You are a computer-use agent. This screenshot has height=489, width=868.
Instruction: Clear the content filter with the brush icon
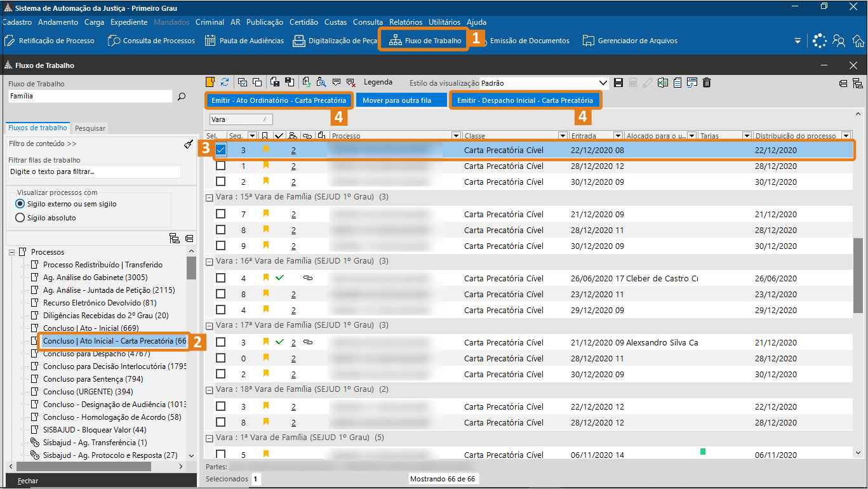[x=188, y=144]
